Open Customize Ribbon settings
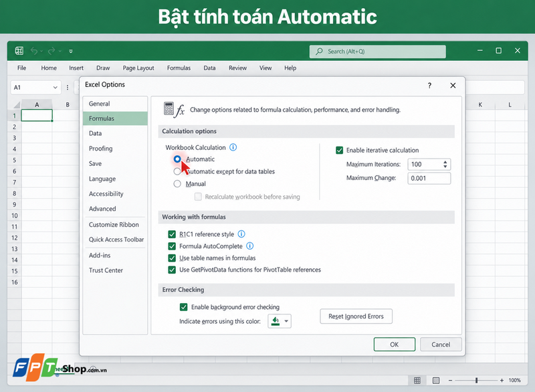Screen dimensions: 535x392 tap(115, 225)
